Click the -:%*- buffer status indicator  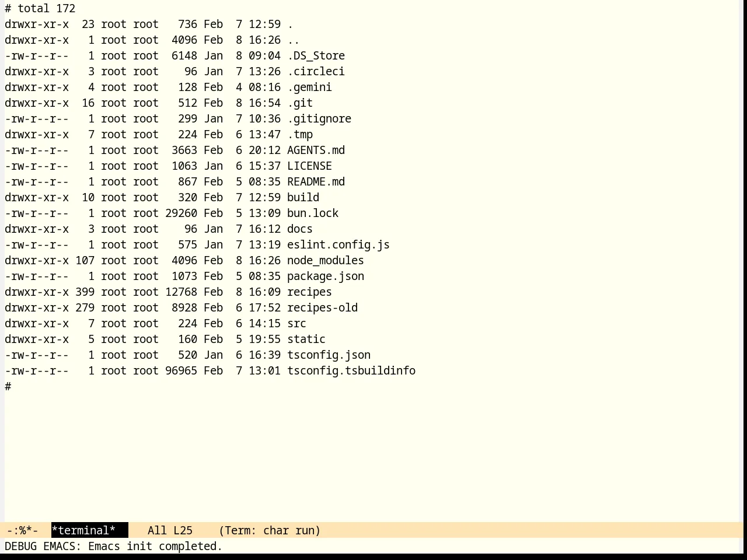22,530
